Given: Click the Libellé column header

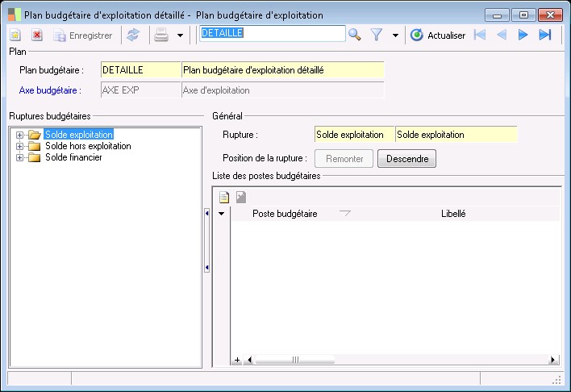Looking at the screenshot, I should click(x=453, y=214).
